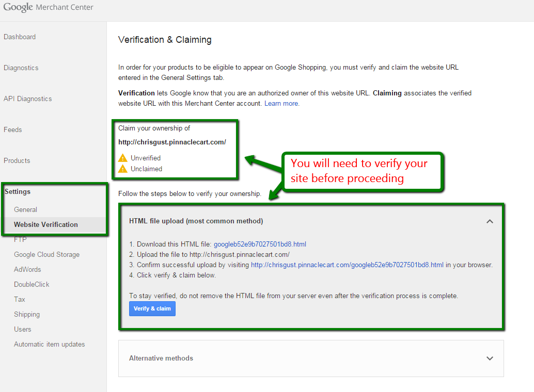The width and height of the screenshot is (534, 392).
Task: Click the Google Merchant Center logo
Action: [x=48, y=7]
